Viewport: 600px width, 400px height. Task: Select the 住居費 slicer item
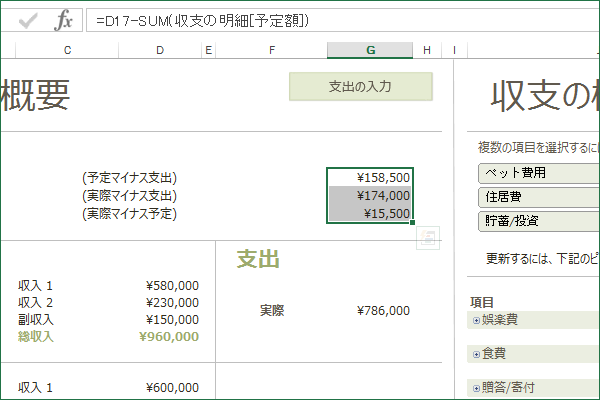click(x=539, y=197)
